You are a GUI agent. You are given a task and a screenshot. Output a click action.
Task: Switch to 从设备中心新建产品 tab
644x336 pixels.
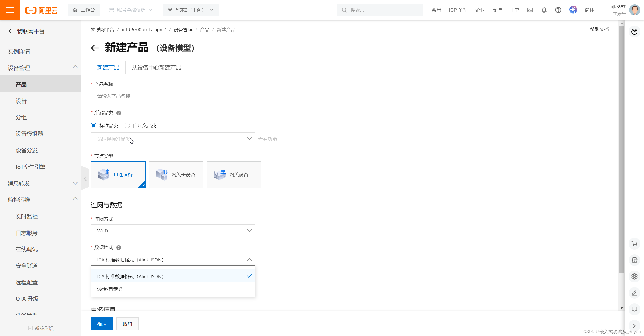click(x=156, y=67)
